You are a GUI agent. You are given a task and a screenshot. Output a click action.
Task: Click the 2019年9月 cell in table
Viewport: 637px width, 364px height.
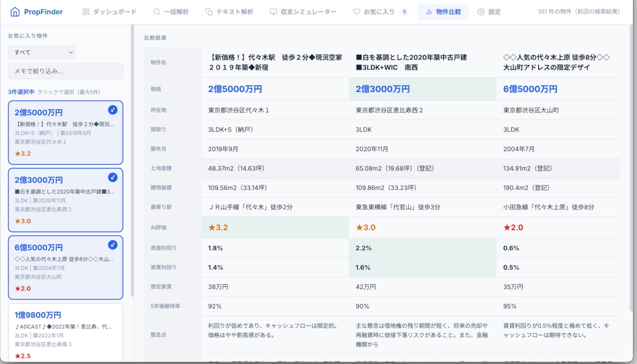click(223, 149)
